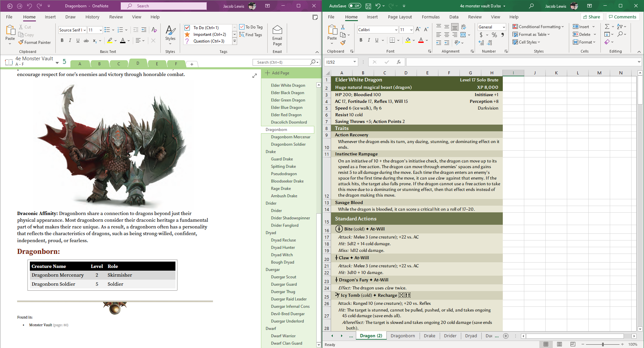Screen dimensions: 644x348
Task: Toggle Excel underline formatting
Action: pyautogui.click(x=377, y=40)
